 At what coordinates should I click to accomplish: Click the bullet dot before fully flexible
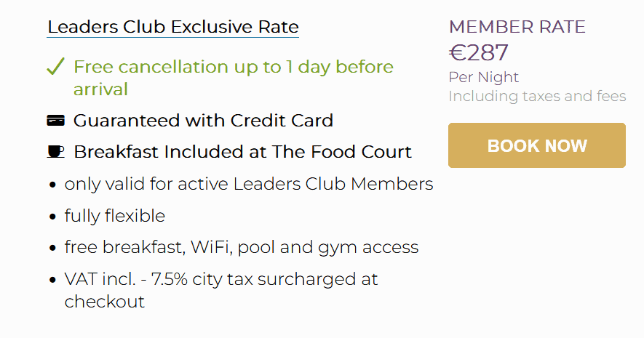point(53,217)
